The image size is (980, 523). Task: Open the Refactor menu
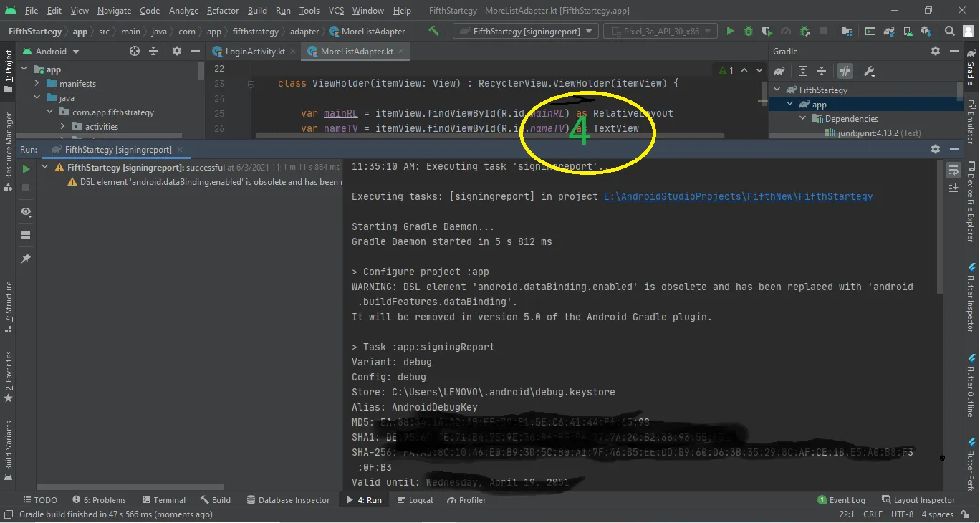pyautogui.click(x=223, y=11)
